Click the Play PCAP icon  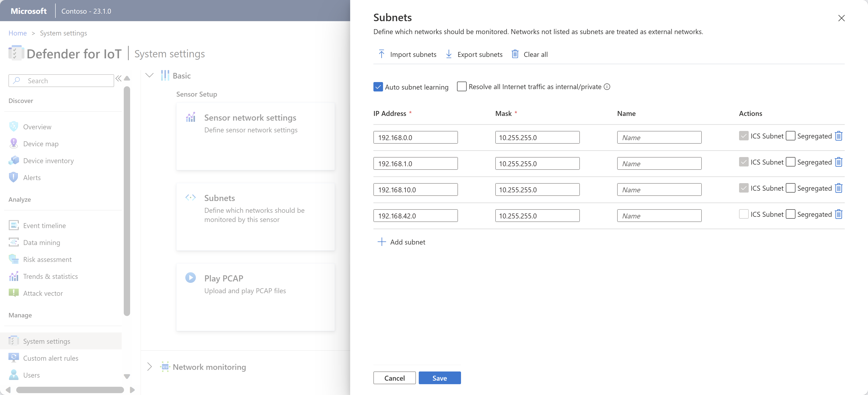[x=190, y=277]
